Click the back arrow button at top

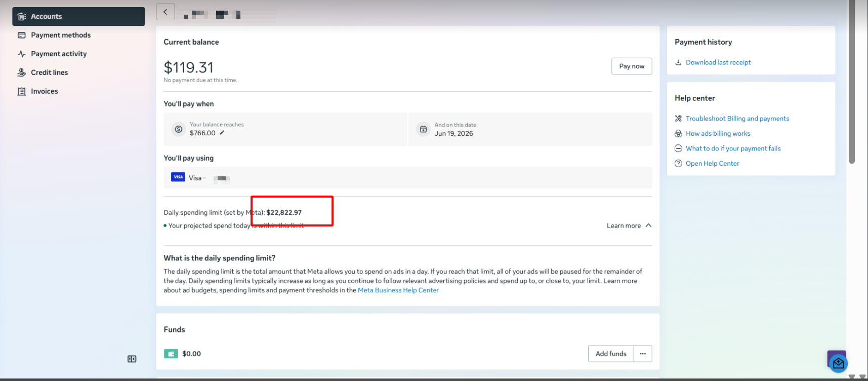click(x=166, y=12)
